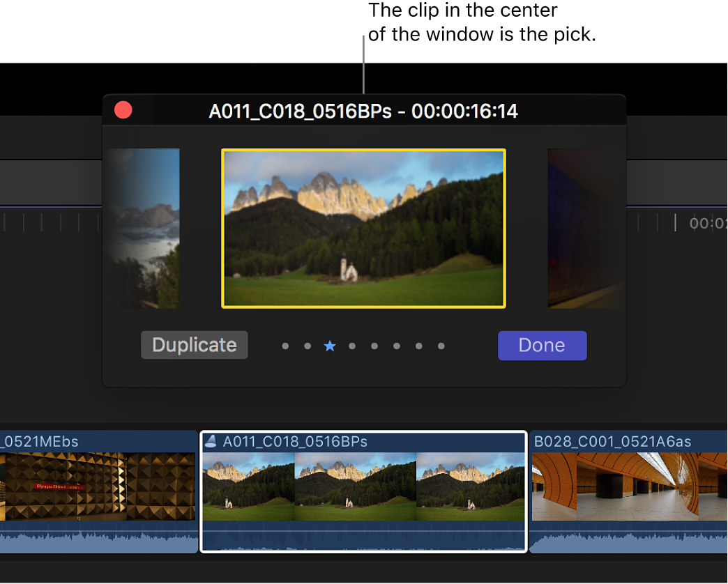
Task: Select the second alternate dot
Action: pos(308,345)
